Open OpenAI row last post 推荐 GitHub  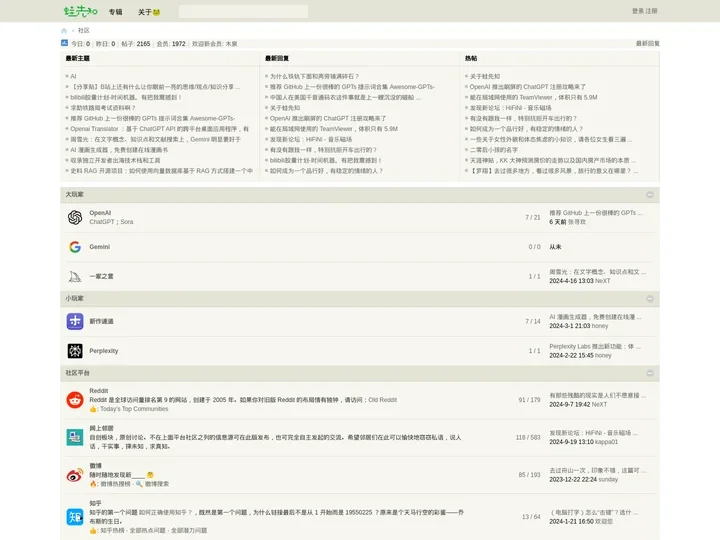(596, 213)
